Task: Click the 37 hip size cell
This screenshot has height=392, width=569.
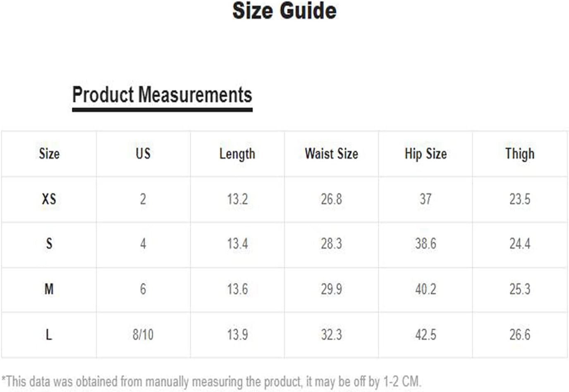Action: click(x=426, y=199)
